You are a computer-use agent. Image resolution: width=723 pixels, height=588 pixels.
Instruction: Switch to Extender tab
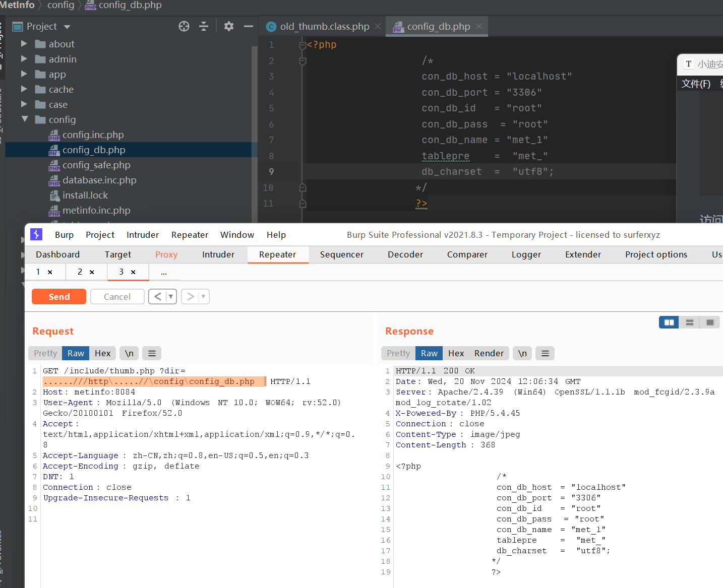click(583, 254)
